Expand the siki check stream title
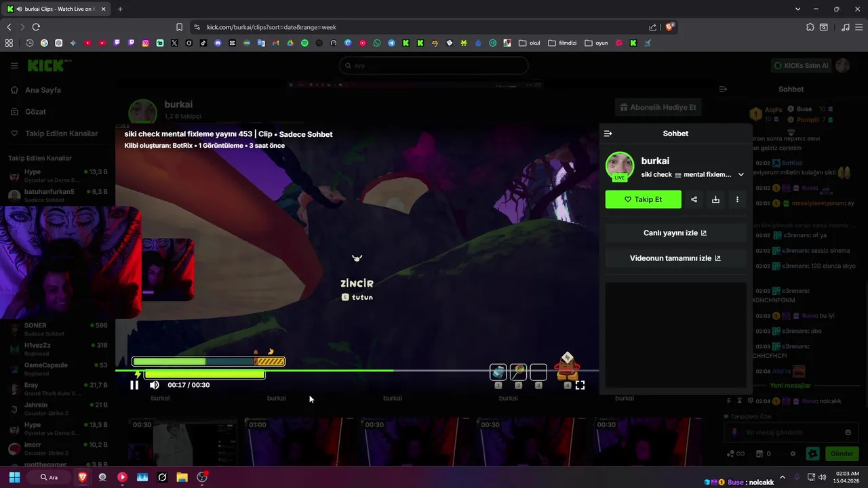This screenshot has height=488, width=868. [x=741, y=174]
